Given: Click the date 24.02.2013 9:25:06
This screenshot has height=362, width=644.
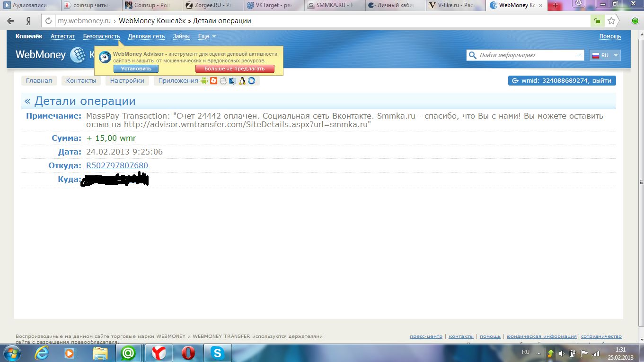Looking at the screenshot, I should [124, 152].
